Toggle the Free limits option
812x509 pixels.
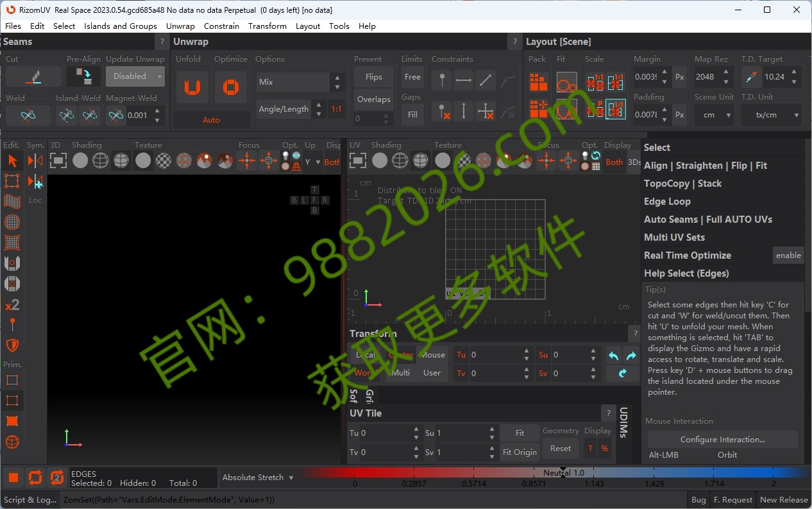pos(412,77)
